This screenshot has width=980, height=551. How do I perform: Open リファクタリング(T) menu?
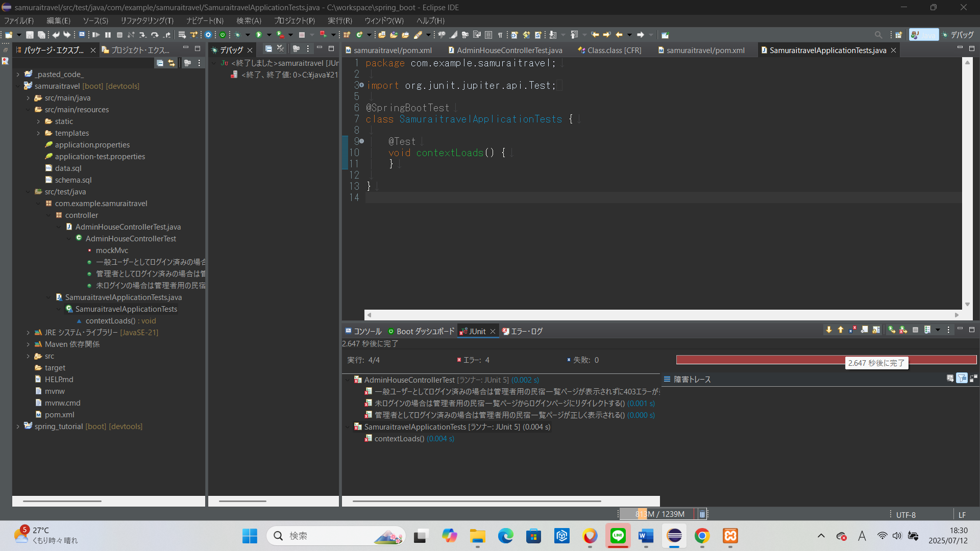tap(147, 20)
